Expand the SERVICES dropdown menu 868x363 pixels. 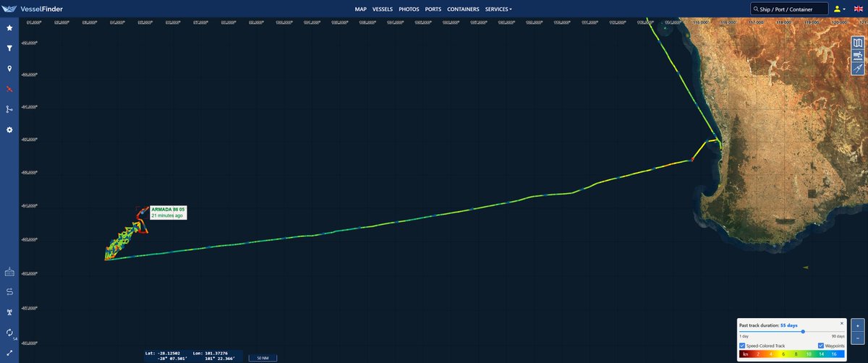coord(498,9)
